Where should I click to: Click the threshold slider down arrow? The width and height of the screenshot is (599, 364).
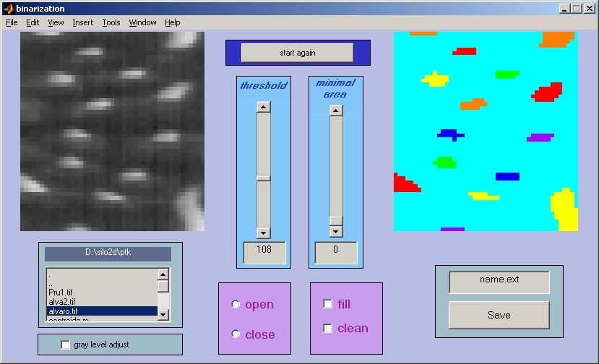click(x=263, y=233)
